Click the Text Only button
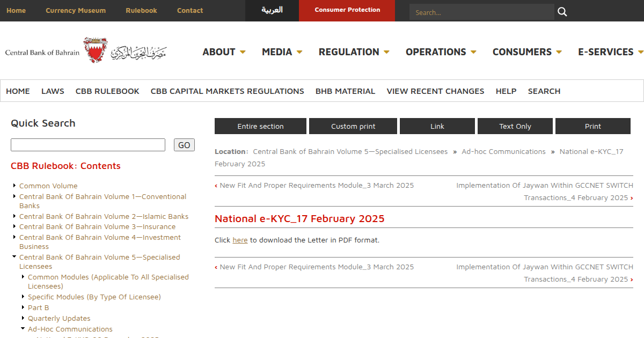 515,126
